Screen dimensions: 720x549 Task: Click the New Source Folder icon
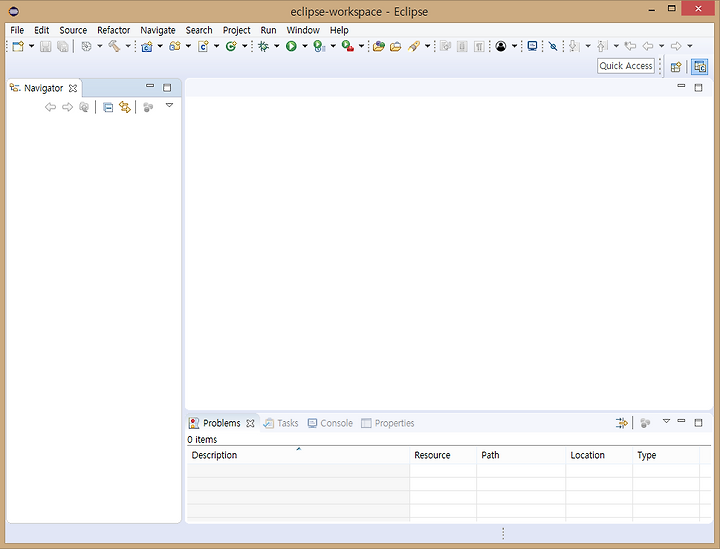[x=175, y=46]
